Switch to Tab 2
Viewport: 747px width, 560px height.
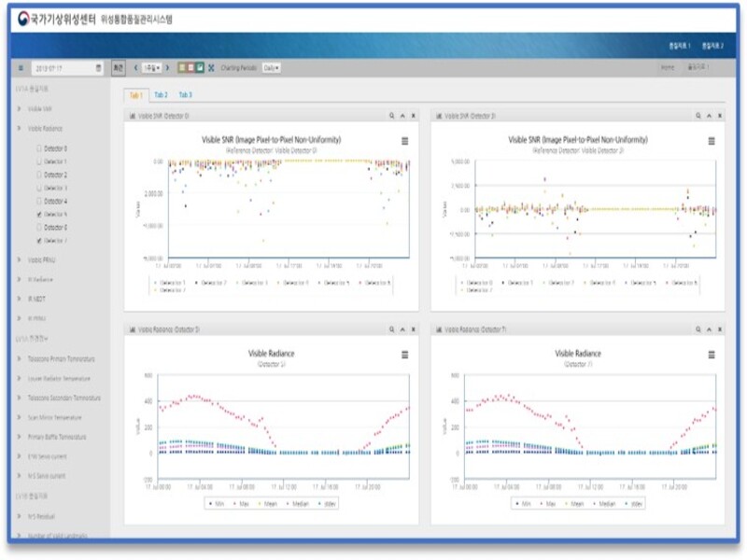point(162,94)
